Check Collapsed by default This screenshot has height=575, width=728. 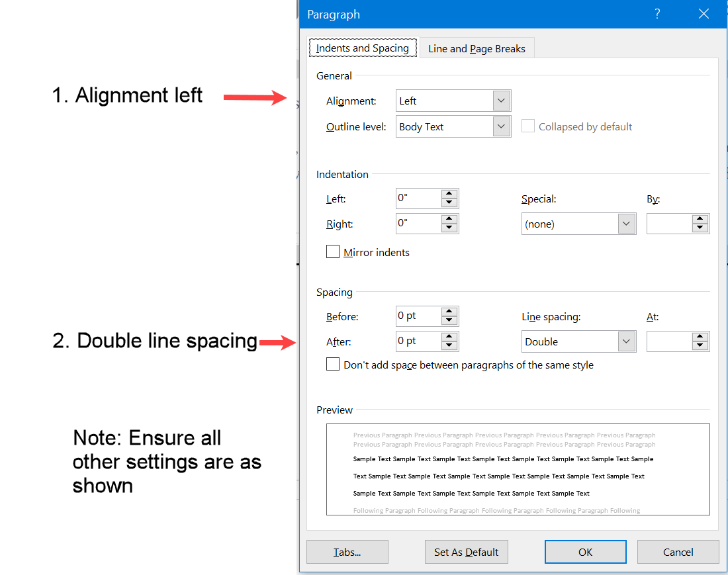point(527,126)
